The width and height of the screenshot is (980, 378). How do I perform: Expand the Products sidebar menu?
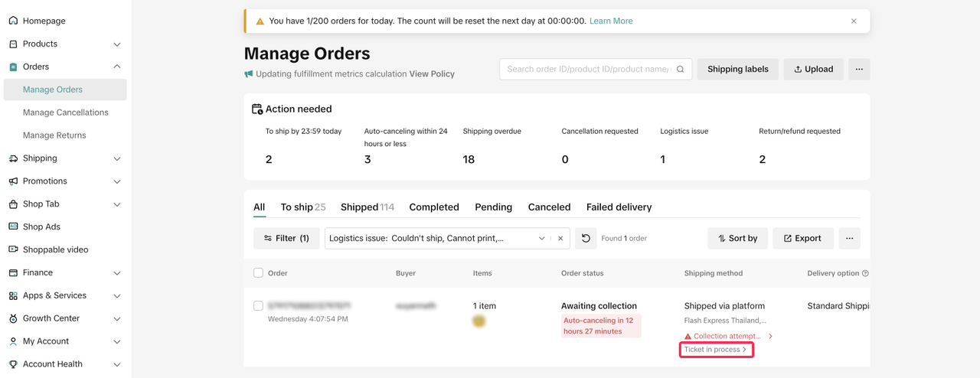point(117,44)
